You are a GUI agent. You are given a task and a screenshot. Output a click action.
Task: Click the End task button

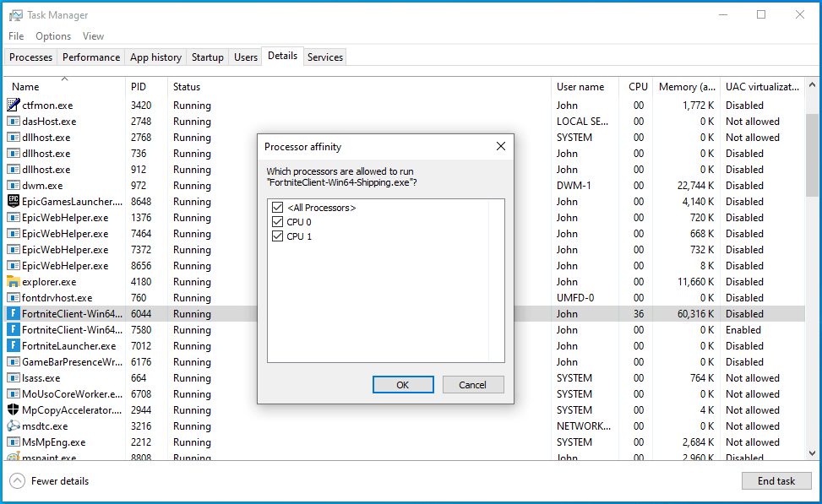point(776,481)
